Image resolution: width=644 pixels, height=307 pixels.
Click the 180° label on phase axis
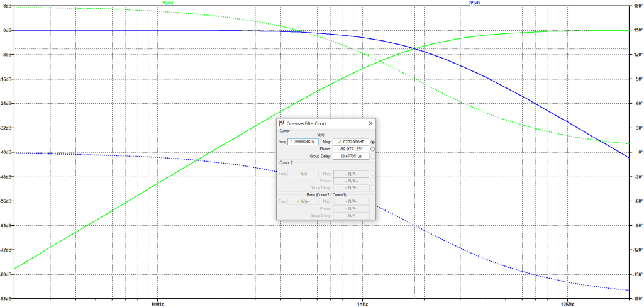pos(636,6)
